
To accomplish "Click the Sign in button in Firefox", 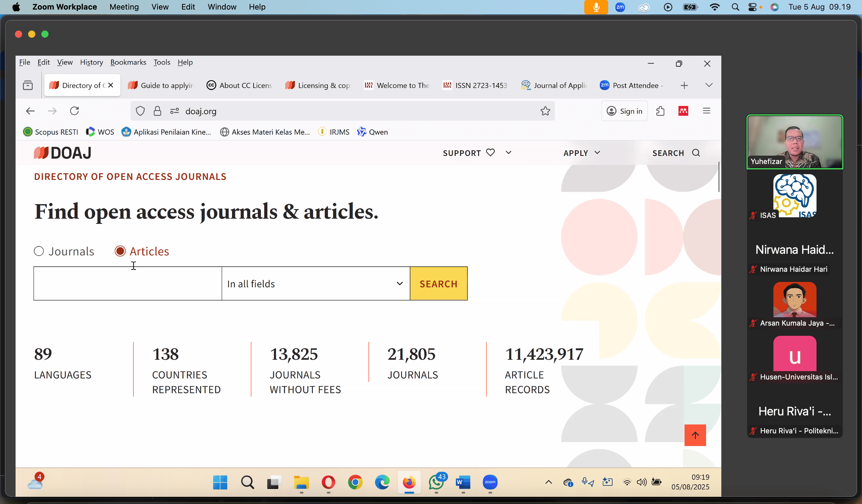I will (624, 111).
